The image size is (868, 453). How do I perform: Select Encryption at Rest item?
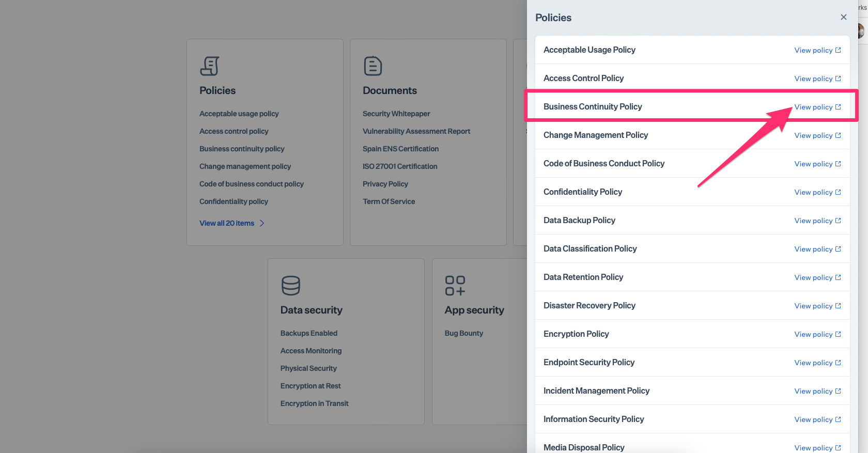311,386
